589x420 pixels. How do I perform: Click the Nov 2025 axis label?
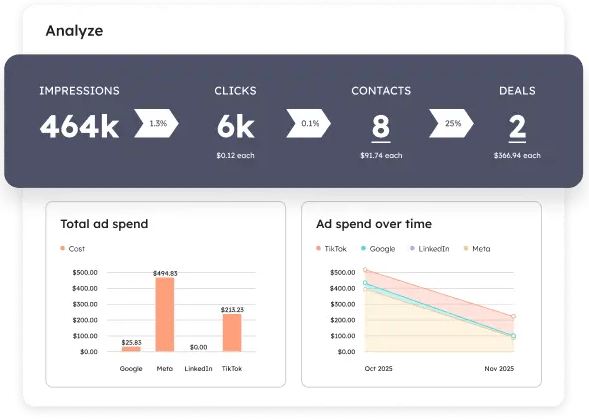point(499,369)
